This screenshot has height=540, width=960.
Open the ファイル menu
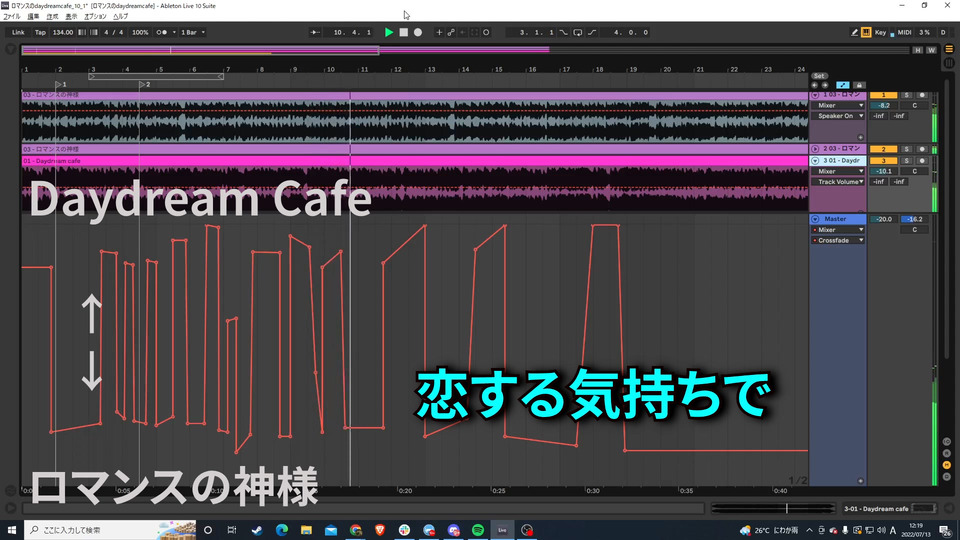pos(12,17)
